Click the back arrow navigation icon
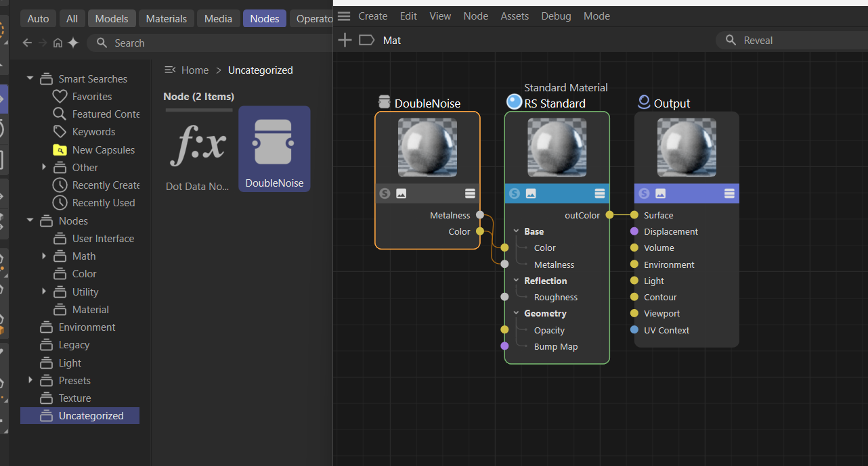868x466 pixels. [x=27, y=43]
